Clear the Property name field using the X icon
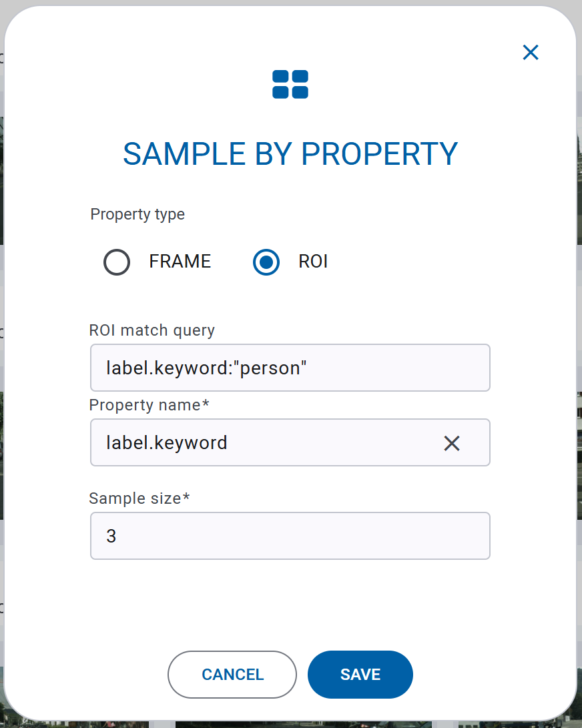Screen dimensions: 582x728 coord(452,442)
